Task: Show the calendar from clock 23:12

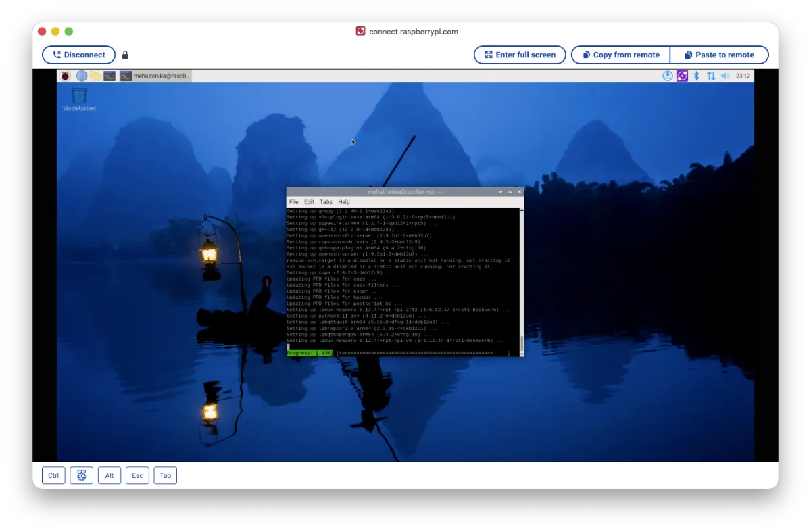Action: point(743,76)
